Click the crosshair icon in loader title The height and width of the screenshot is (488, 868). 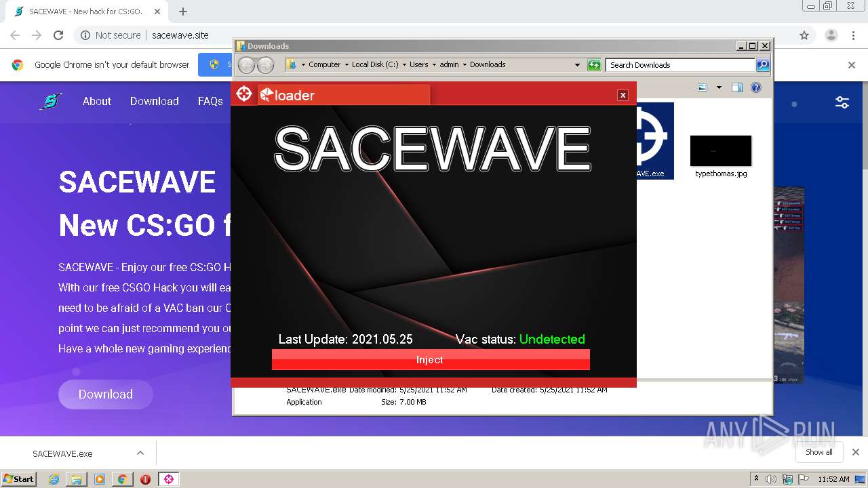tap(244, 94)
